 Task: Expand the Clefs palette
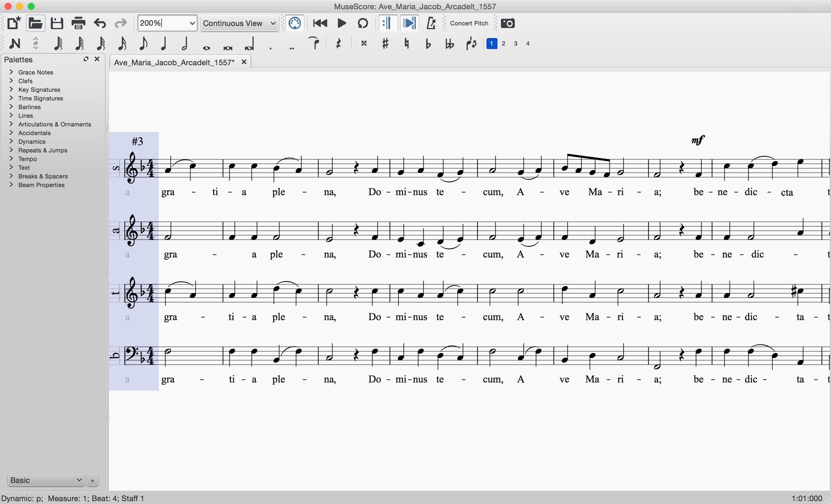[x=25, y=81]
